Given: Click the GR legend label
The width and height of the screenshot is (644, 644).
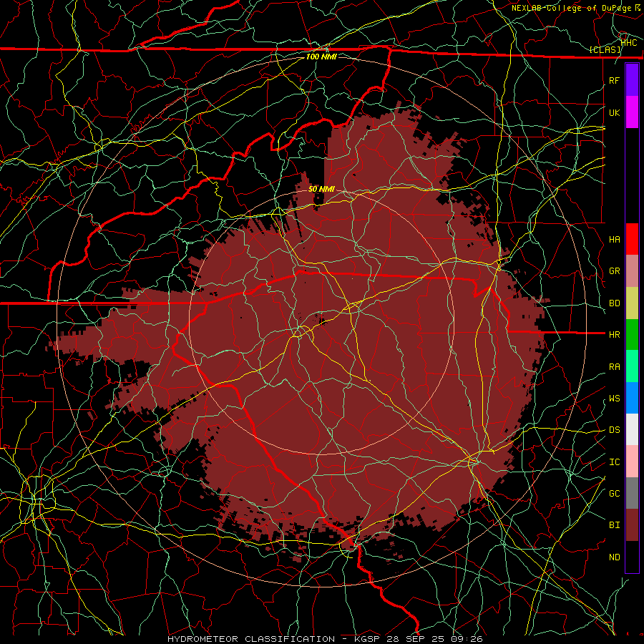Looking at the screenshot, I should 614,271.
